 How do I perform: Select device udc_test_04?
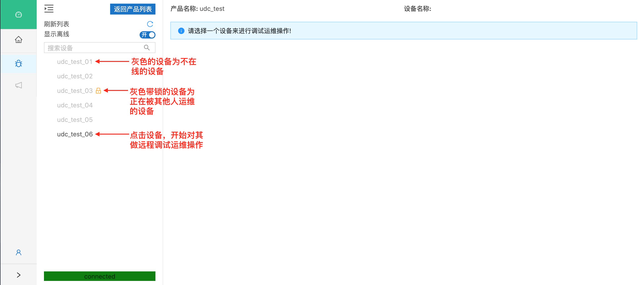tap(75, 105)
